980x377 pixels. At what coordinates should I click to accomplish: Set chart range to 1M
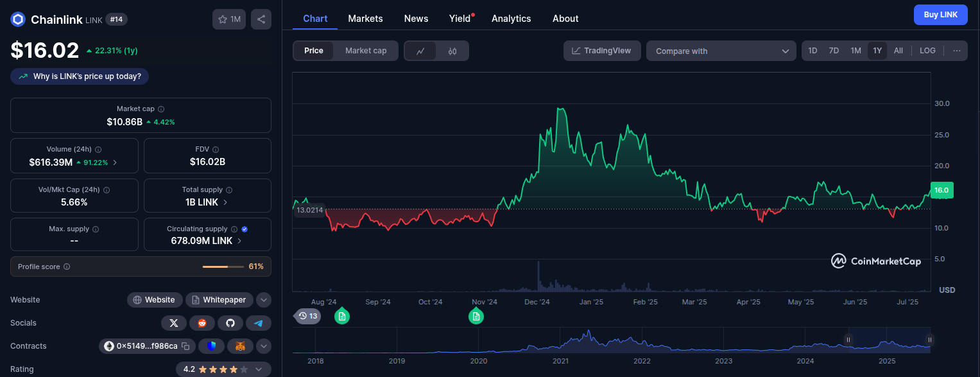tap(855, 51)
